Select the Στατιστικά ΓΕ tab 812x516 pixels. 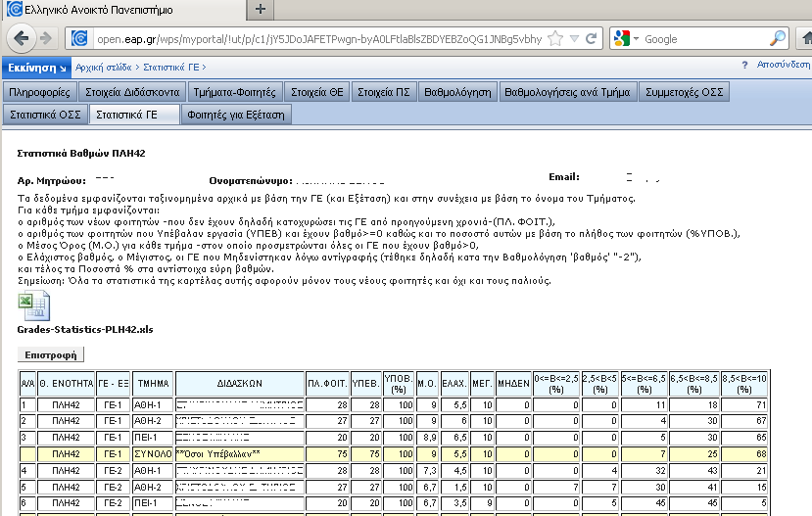[134, 115]
